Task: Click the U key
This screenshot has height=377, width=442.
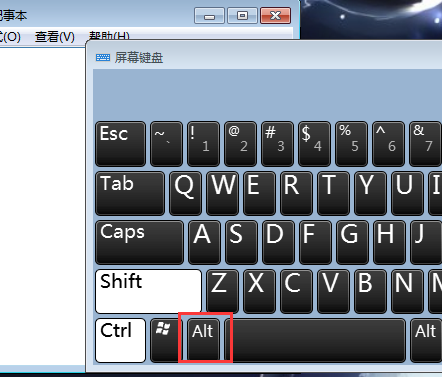Action: click(407, 193)
